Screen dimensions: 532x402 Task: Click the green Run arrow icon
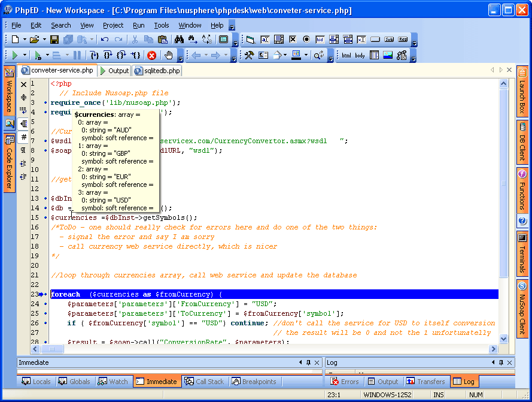tap(15, 55)
